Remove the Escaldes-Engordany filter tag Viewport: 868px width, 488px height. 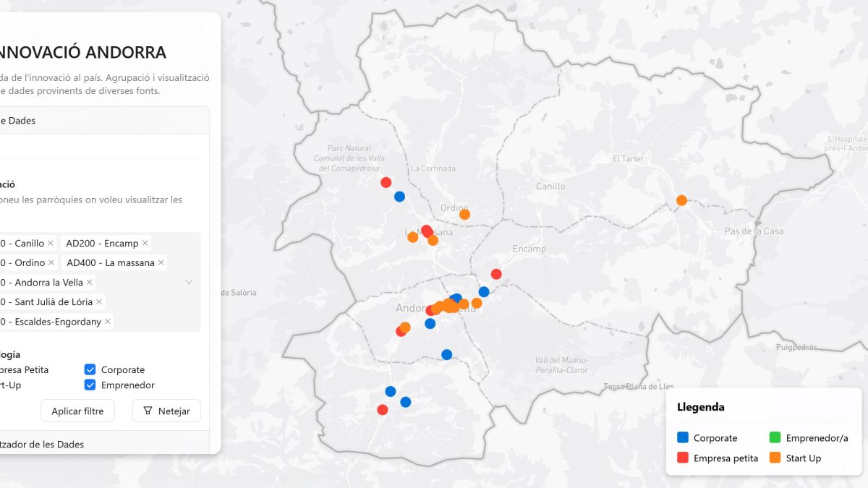pos(107,321)
